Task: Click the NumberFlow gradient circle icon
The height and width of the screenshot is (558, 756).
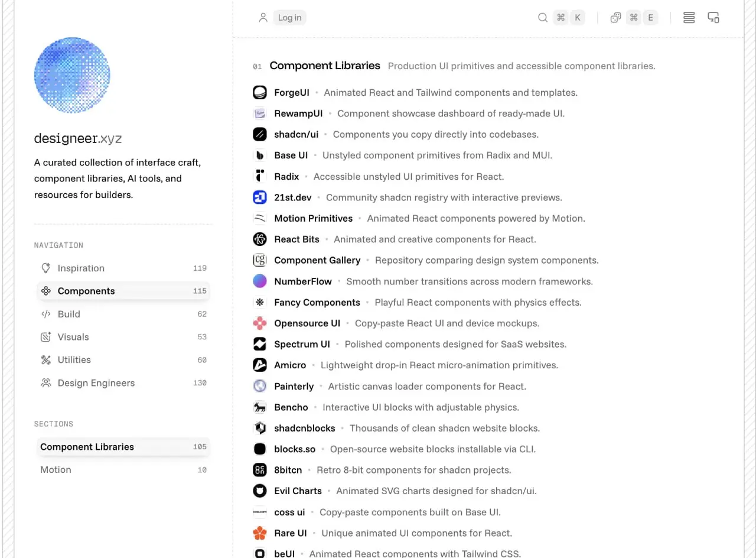Action: (x=260, y=281)
